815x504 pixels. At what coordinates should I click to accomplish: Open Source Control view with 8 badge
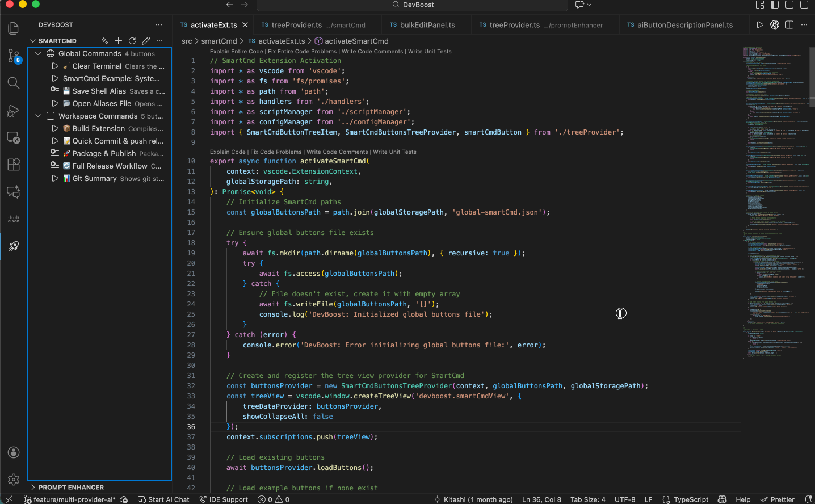click(14, 56)
